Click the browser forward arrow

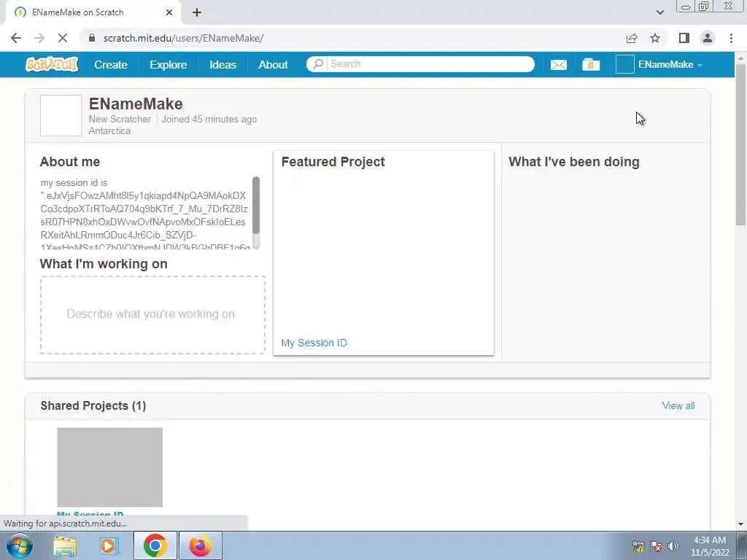point(39,38)
